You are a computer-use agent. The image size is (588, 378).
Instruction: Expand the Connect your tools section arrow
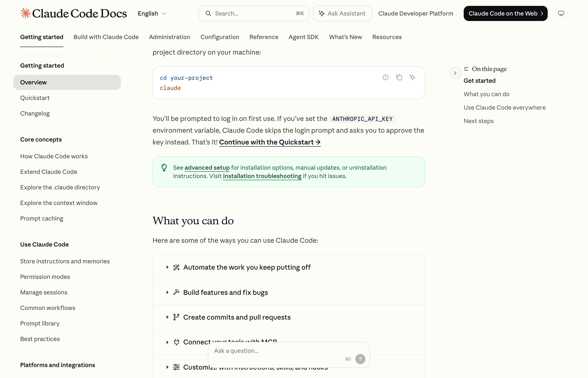coord(167,342)
